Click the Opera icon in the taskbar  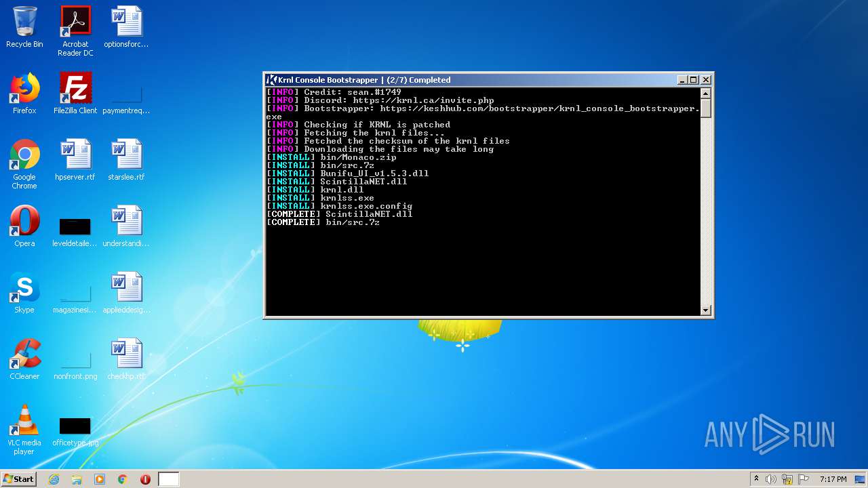coord(145,479)
